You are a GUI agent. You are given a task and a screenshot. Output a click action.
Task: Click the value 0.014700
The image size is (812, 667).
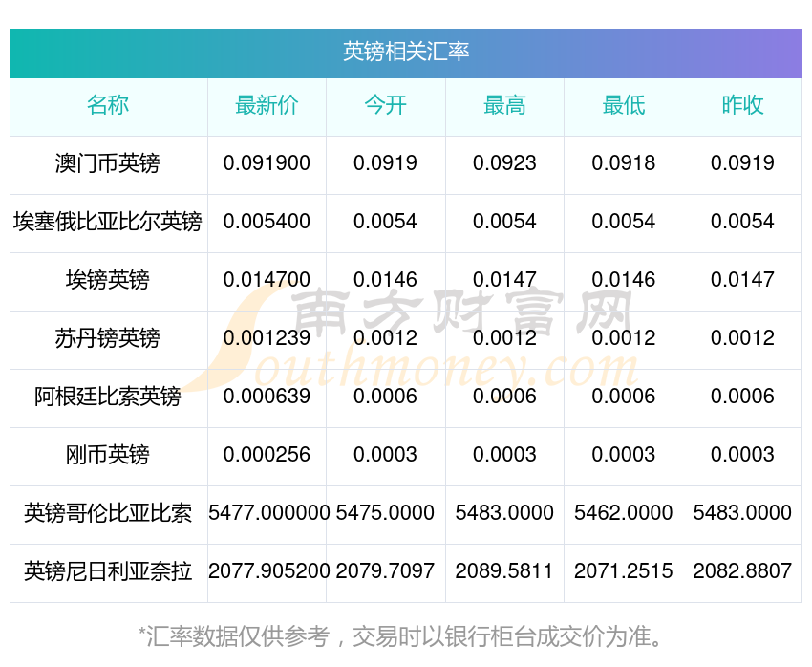tap(267, 280)
